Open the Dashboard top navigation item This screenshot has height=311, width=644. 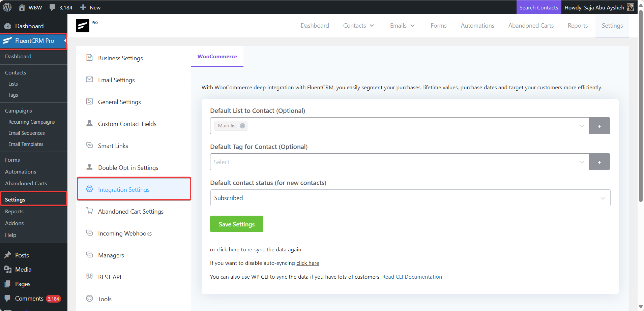(x=315, y=26)
